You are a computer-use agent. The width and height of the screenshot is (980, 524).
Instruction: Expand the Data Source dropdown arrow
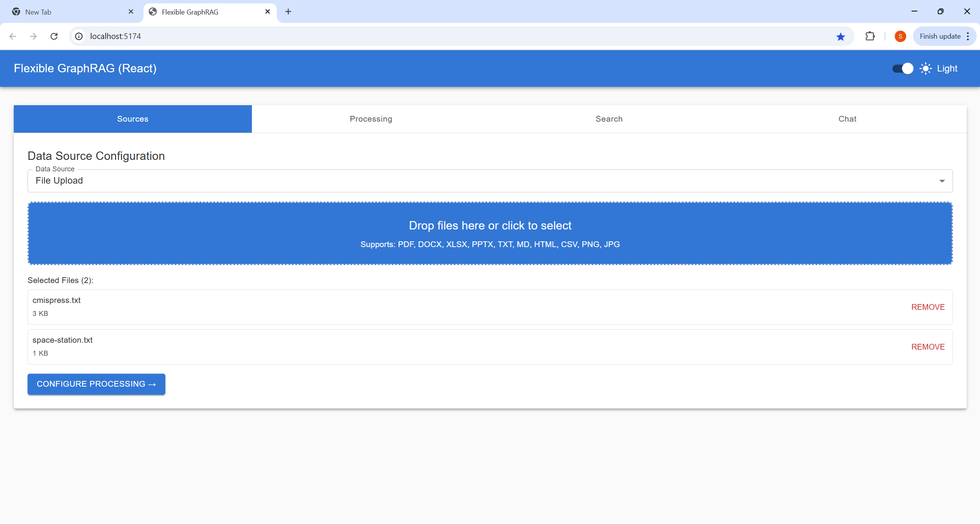[x=942, y=181]
